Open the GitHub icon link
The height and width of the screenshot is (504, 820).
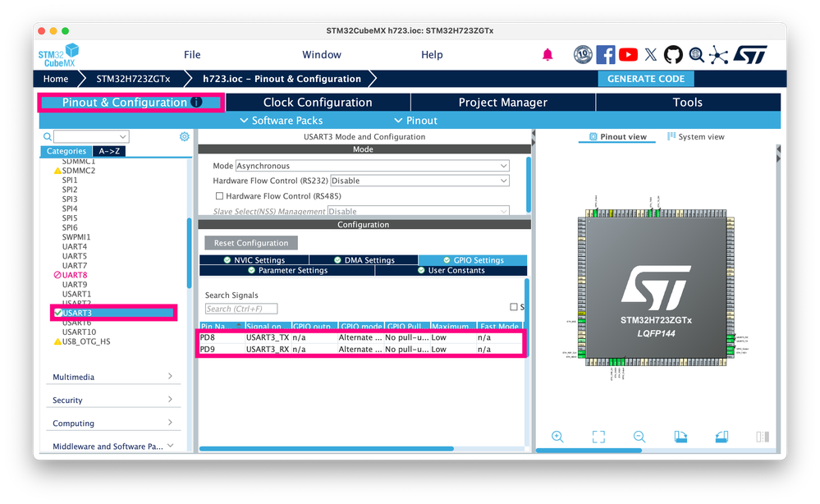(673, 54)
